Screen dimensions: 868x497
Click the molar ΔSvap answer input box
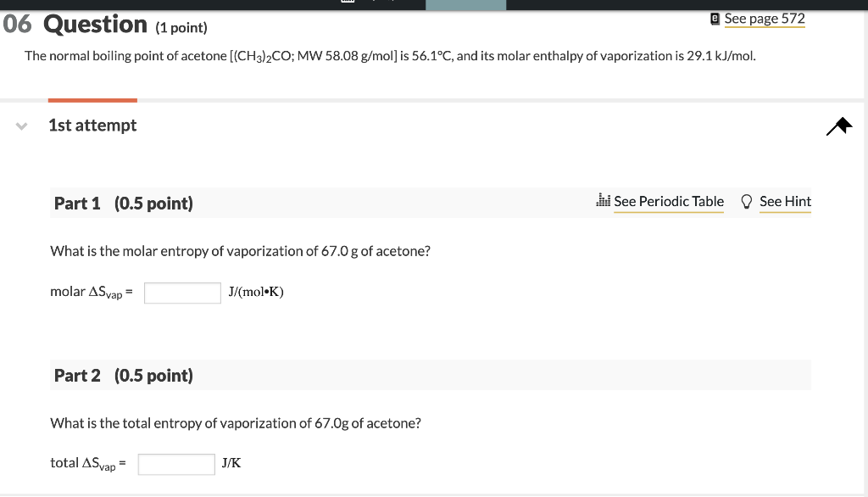181,292
